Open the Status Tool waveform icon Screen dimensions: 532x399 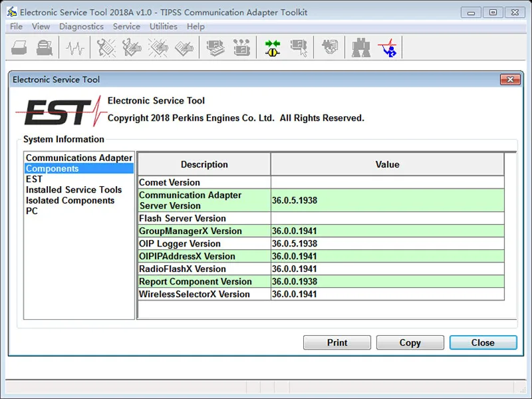pos(75,48)
